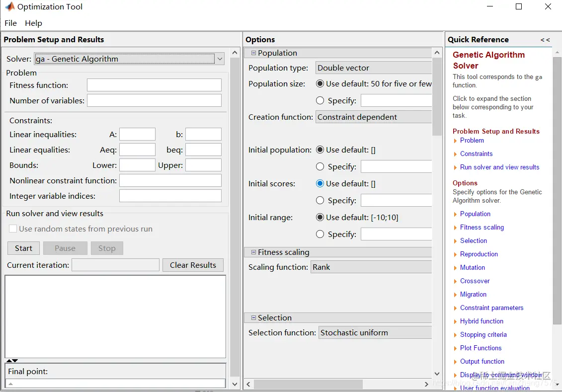Open the Stopping criteria reference link

tap(483, 335)
